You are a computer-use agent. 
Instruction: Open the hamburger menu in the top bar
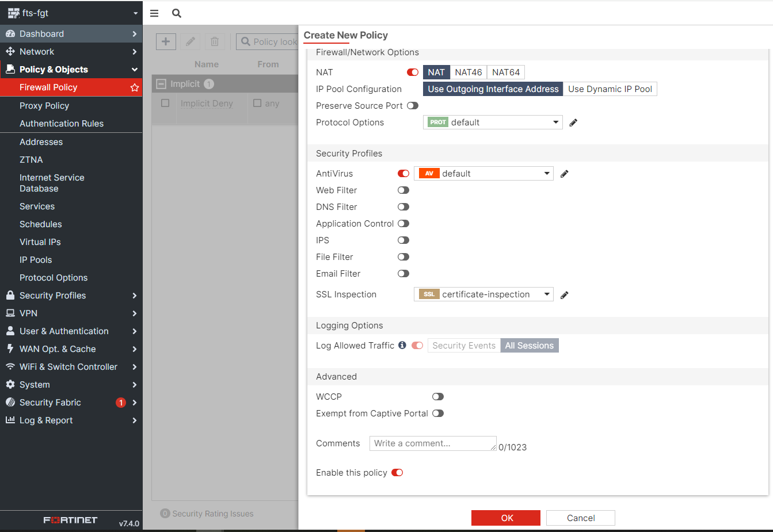(x=154, y=13)
